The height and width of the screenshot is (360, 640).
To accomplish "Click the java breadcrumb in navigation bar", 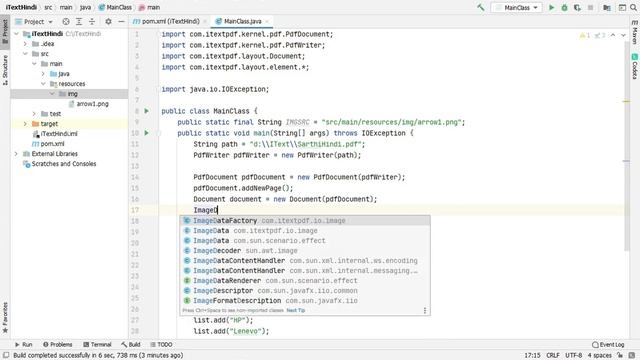I will (85, 7).
